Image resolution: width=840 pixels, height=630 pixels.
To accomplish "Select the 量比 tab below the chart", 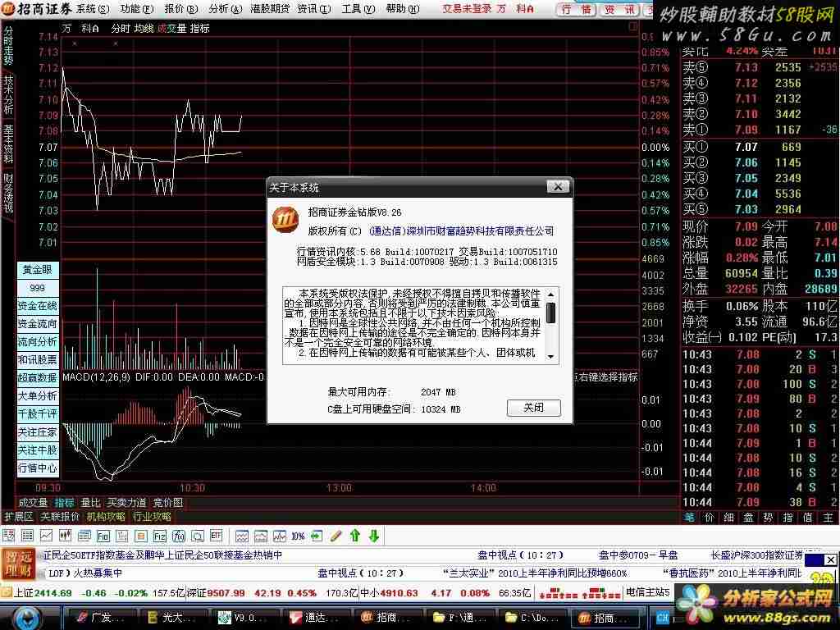I will [x=90, y=503].
